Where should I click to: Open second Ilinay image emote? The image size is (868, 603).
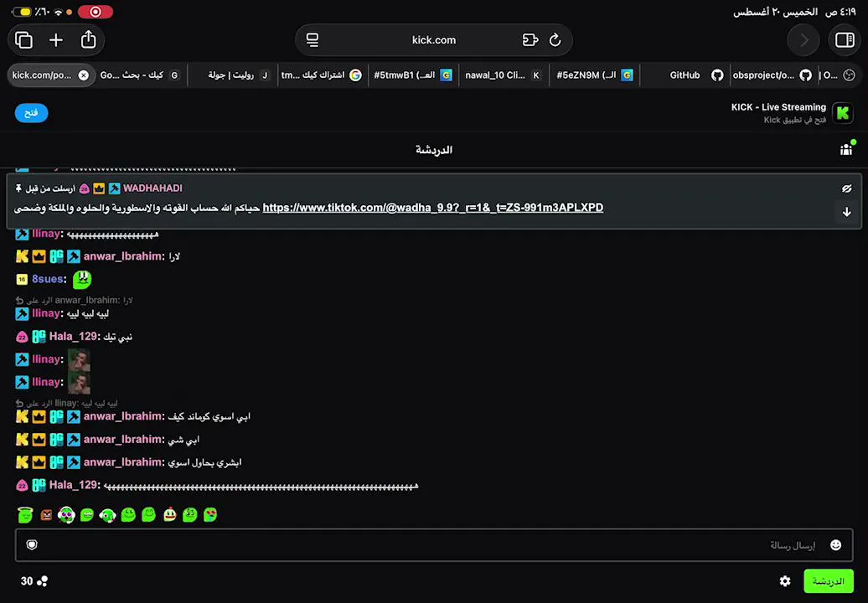pyautogui.click(x=79, y=382)
